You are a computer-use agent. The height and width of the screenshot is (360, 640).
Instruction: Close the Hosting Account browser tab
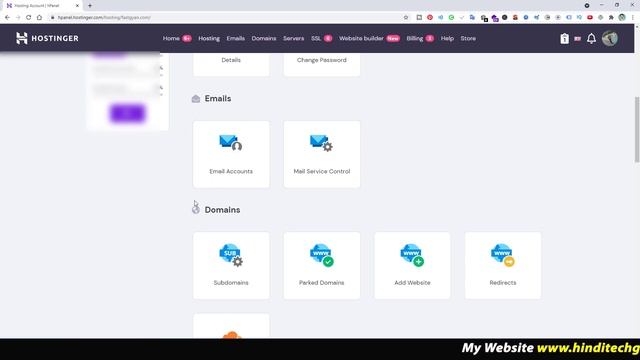[x=77, y=6]
